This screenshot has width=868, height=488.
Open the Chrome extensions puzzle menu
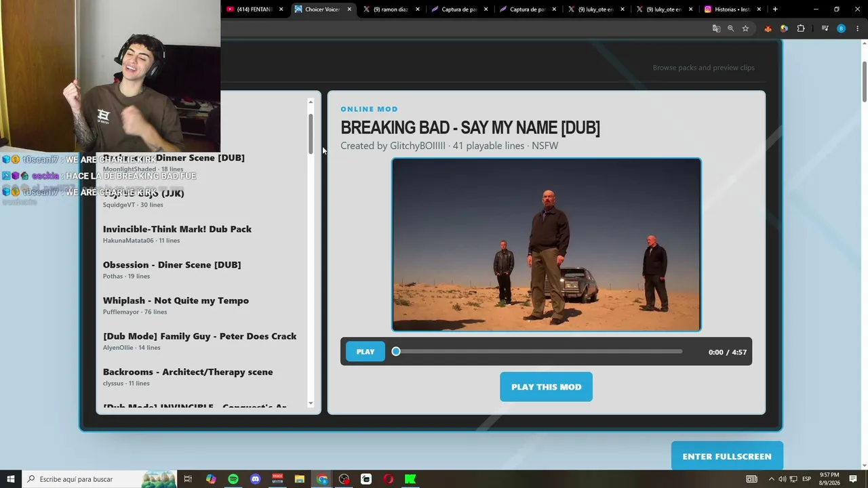pos(801,28)
